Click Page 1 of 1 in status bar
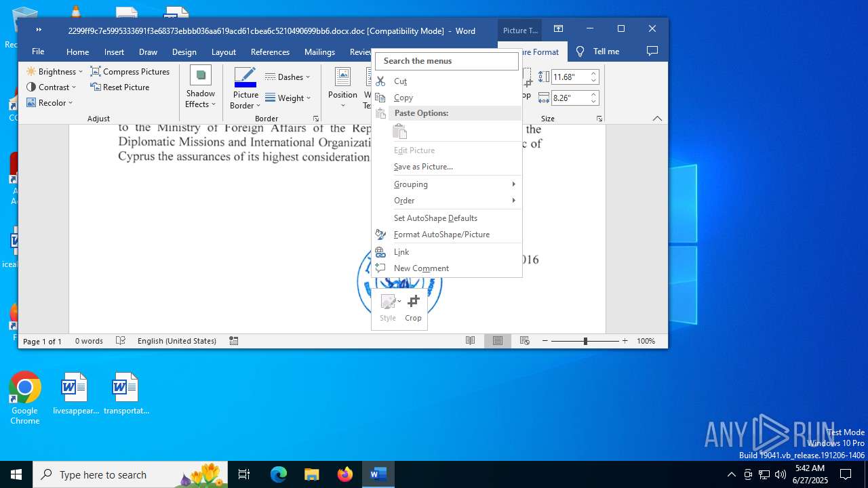The image size is (868, 488). pyautogui.click(x=42, y=341)
